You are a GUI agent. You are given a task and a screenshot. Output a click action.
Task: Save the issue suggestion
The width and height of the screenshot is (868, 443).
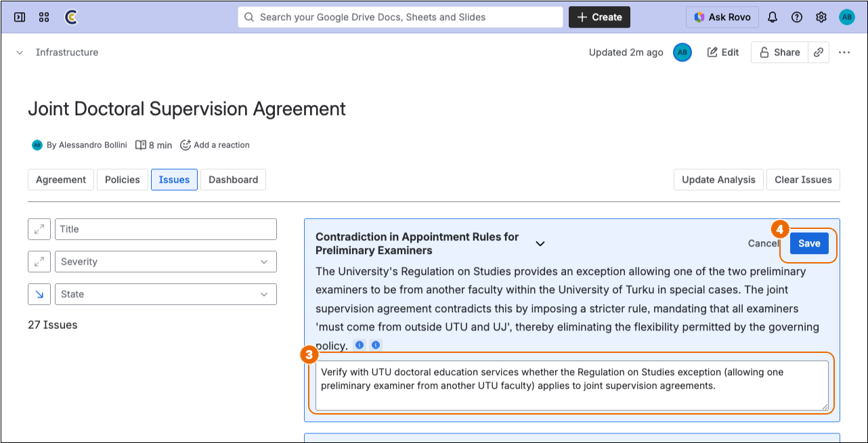pos(809,243)
